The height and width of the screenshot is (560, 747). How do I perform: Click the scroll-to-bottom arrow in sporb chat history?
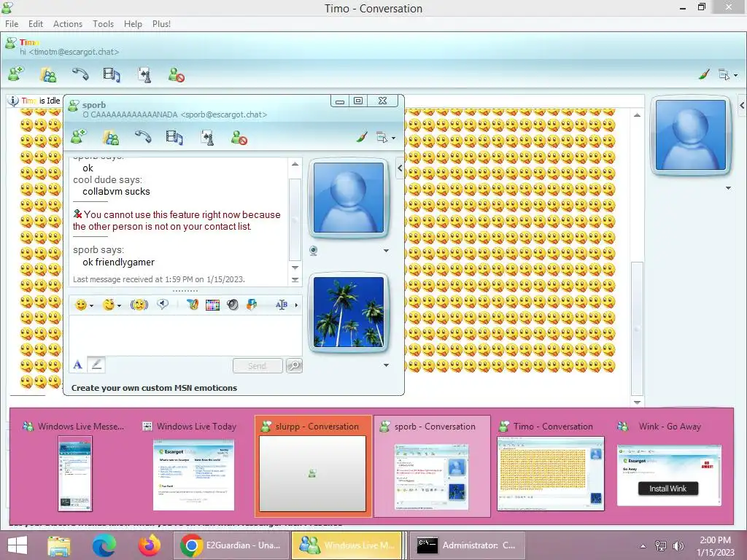click(295, 280)
